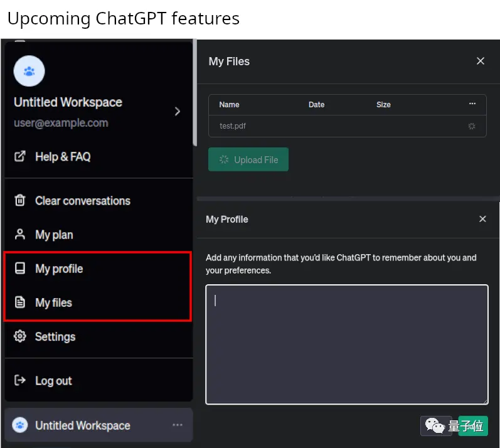The image size is (500, 448).
Task: Sort files by Name column header
Action: pyautogui.click(x=229, y=105)
